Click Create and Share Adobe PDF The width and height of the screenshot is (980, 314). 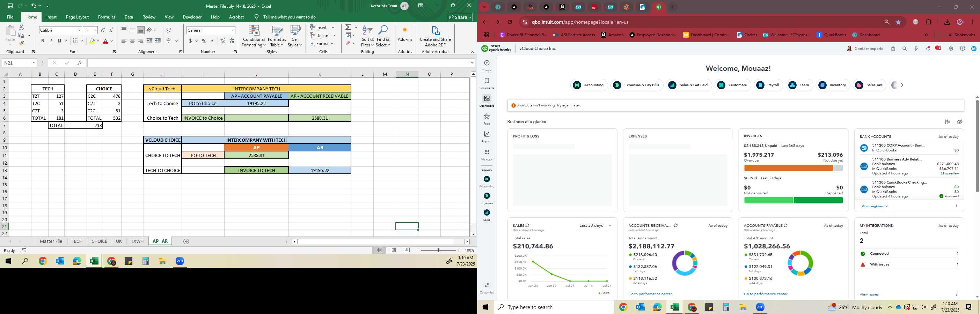(435, 37)
